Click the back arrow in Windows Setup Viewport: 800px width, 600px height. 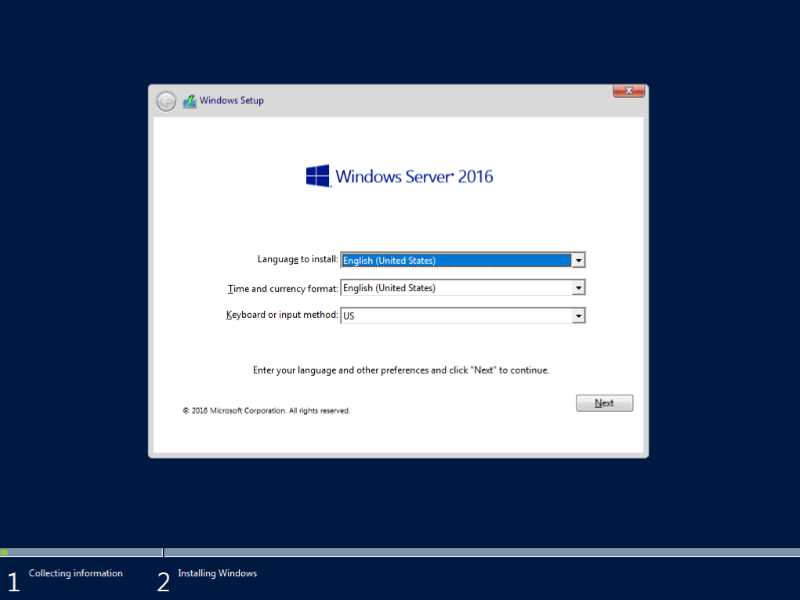166,101
